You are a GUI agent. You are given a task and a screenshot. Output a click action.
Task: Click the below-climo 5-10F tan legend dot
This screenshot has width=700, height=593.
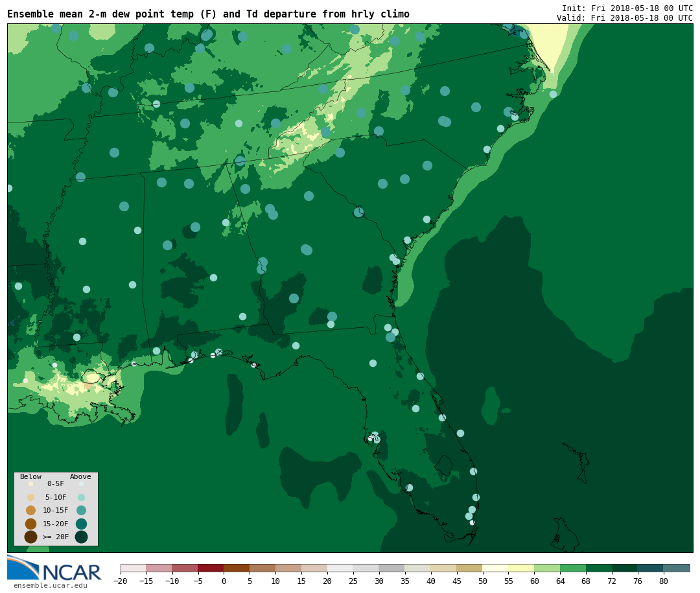(x=31, y=498)
